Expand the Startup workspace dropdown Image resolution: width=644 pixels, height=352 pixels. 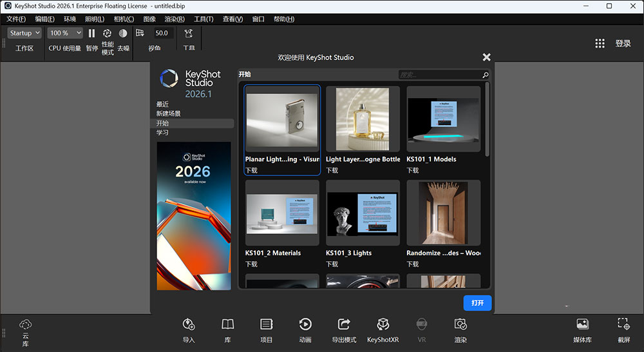pos(25,33)
